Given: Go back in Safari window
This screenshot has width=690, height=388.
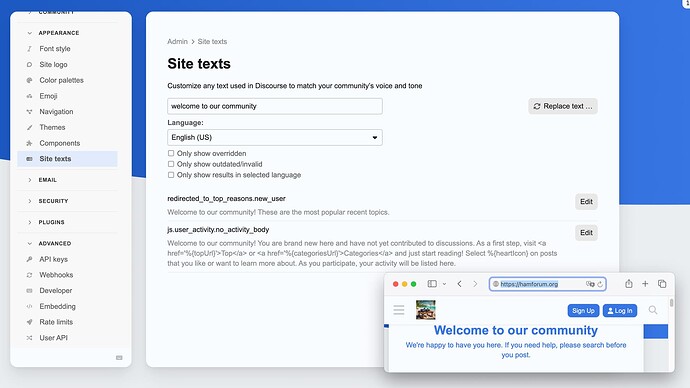Looking at the screenshot, I should click(459, 284).
